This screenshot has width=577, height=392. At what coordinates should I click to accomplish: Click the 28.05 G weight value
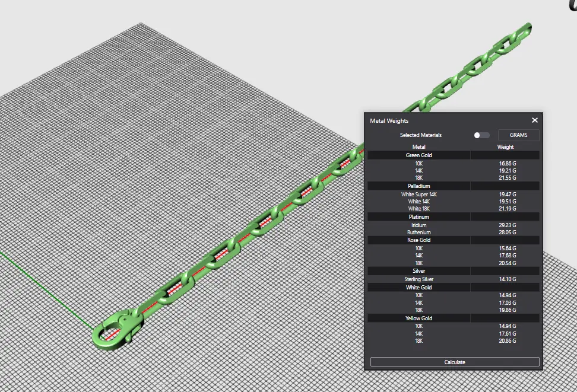coord(508,232)
